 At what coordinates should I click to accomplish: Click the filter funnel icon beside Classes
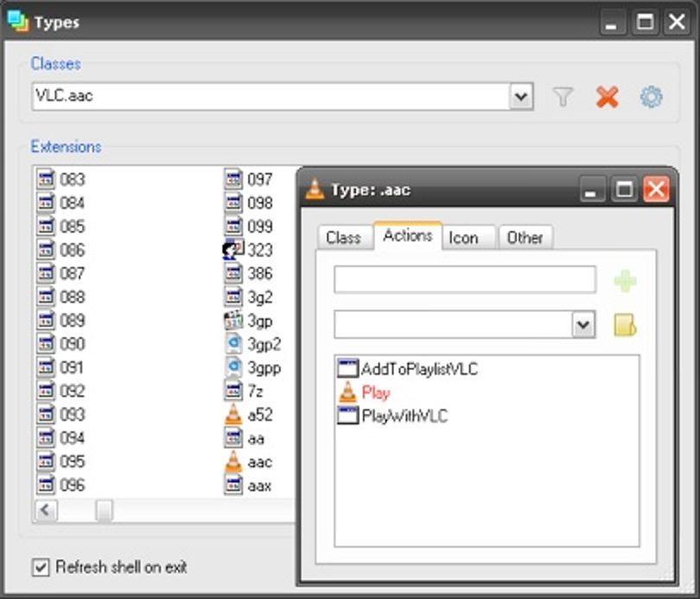pyautogui.click(x=563, y=97)
